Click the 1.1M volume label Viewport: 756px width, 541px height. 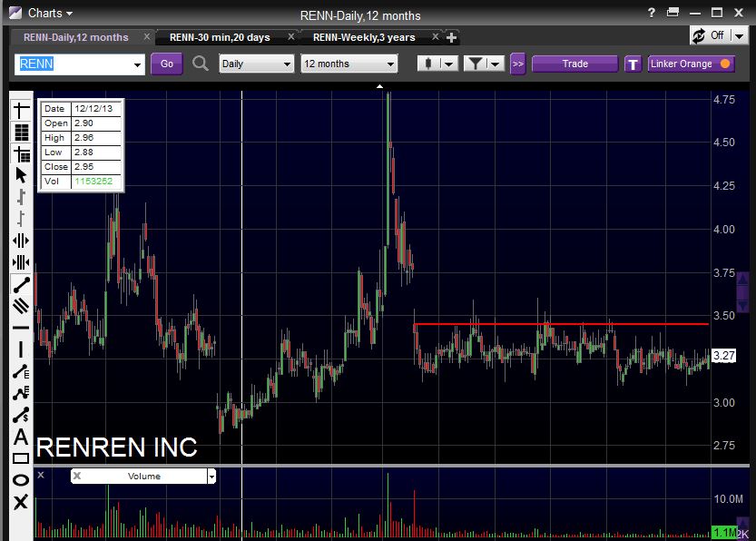click(x=724, y=532)
